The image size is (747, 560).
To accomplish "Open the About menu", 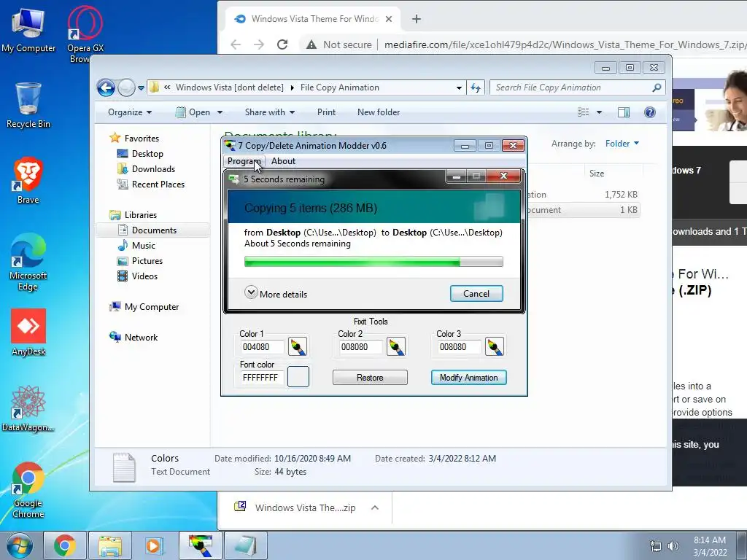I will point(284,161).
